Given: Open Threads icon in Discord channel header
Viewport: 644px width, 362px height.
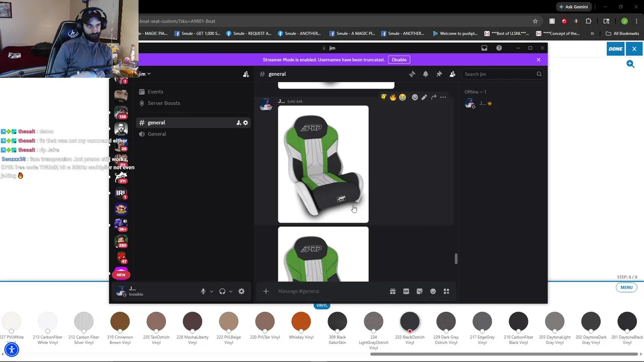Looking at the screenshot, I should [412, 74].
